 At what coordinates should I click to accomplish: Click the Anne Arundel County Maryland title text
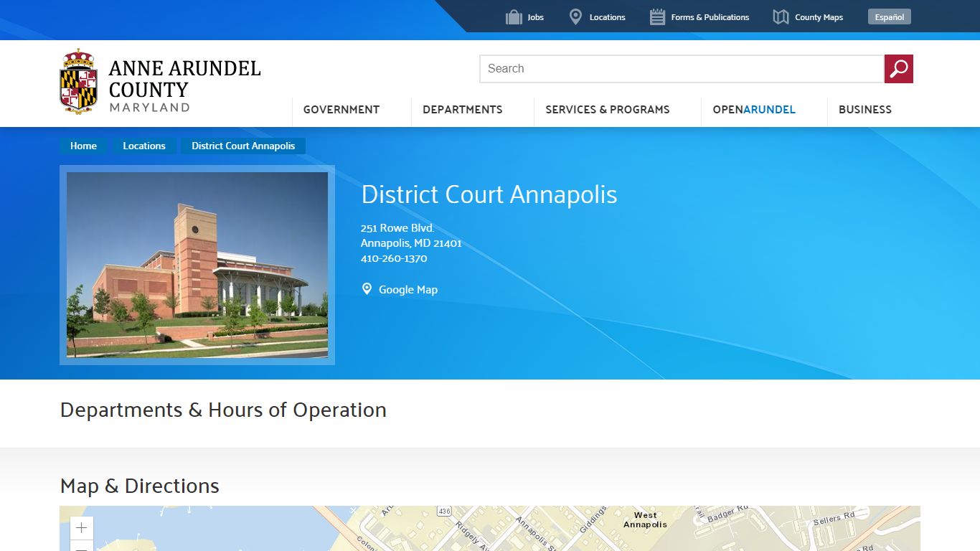pos(184,85)
